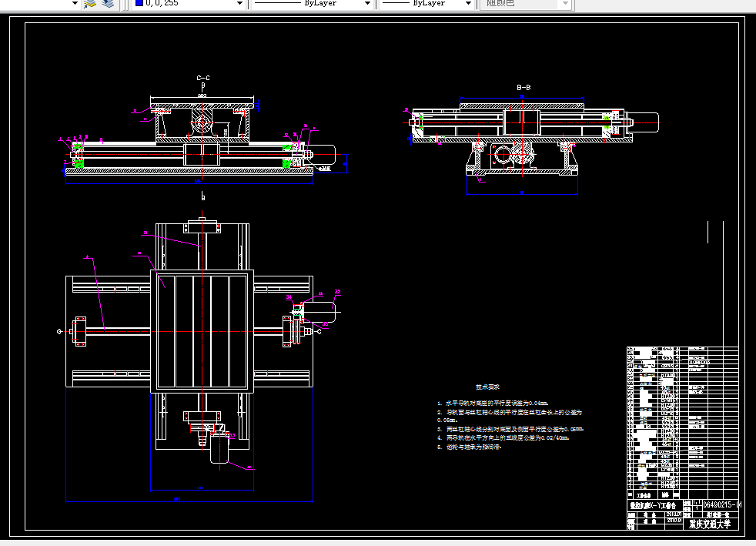Click the Layer Previous stacked-layers icon
Screen dimensions: 756x546
(108, 5)
